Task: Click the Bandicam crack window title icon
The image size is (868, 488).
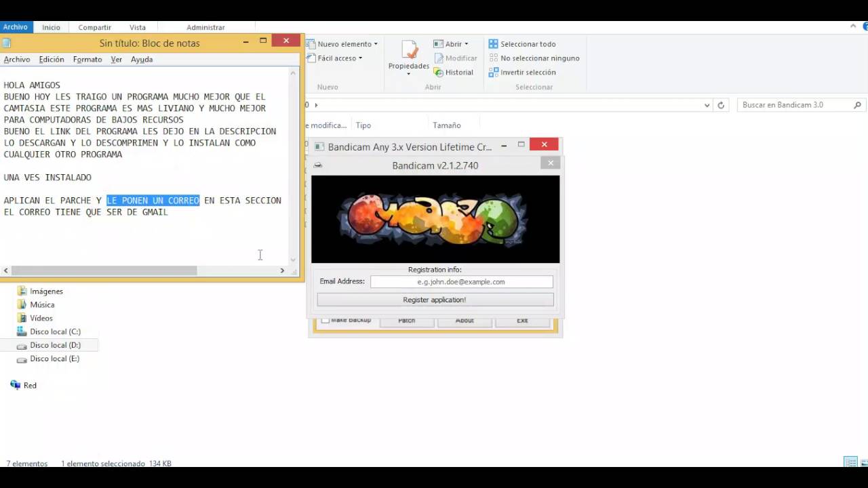Action: [319, 146]
